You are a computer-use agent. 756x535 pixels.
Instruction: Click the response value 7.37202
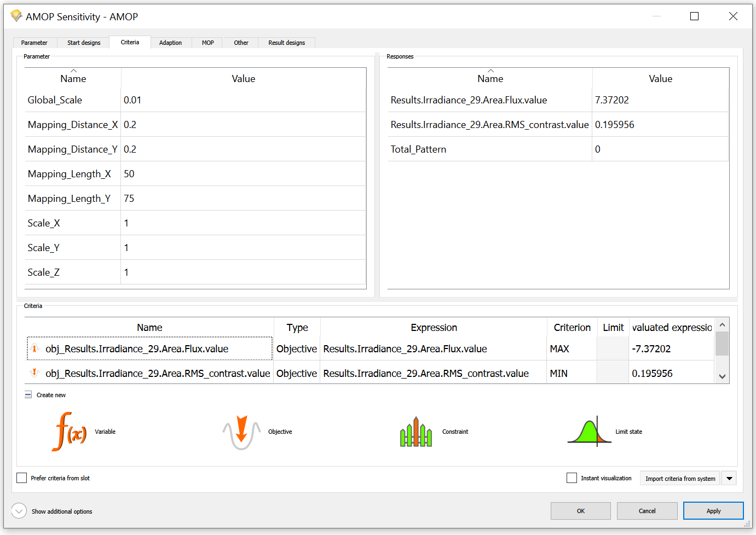click(612, 100)
